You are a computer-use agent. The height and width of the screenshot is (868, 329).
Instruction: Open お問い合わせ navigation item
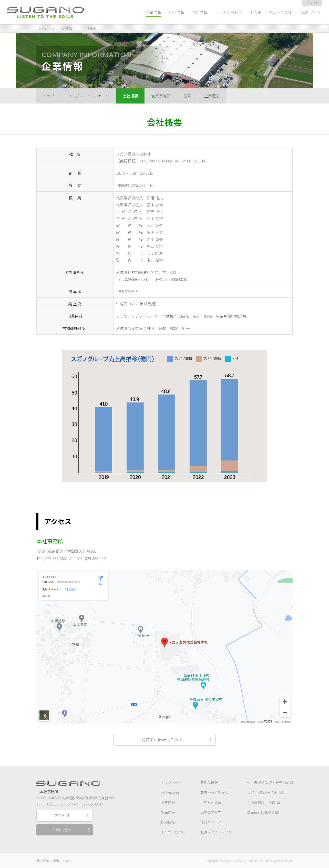pos(311,13)
